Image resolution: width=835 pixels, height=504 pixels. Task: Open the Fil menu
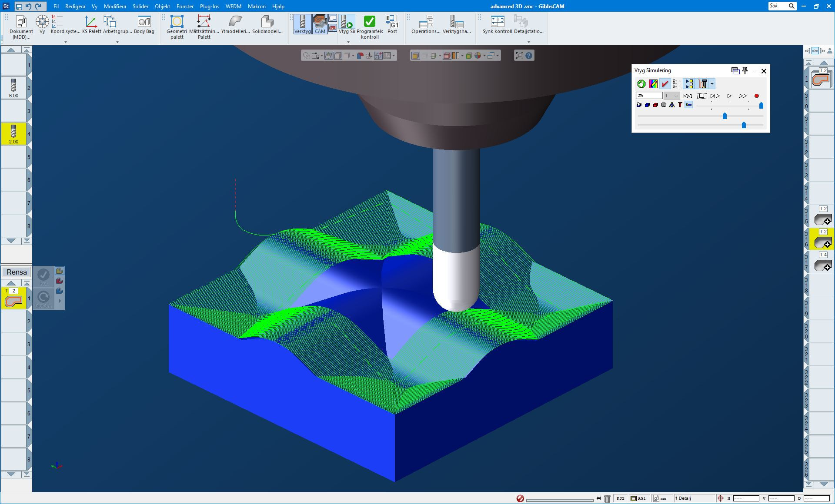(x=56, y=7)
